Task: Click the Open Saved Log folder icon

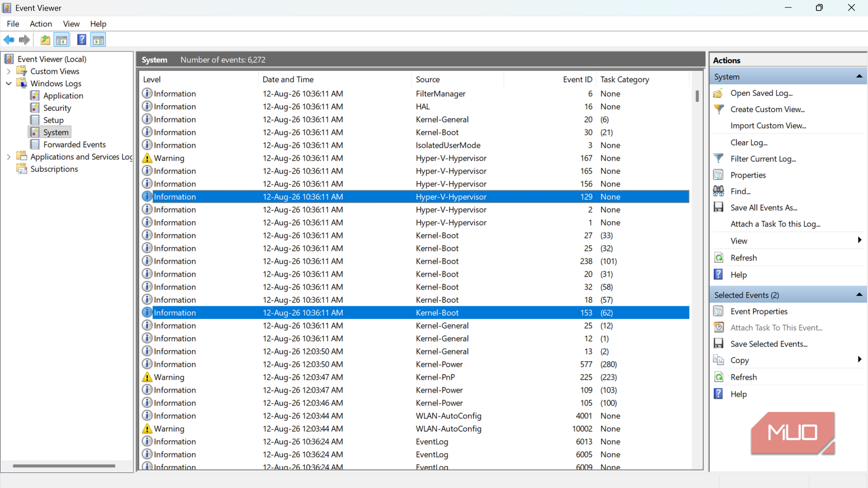Action: click(718, 93)
